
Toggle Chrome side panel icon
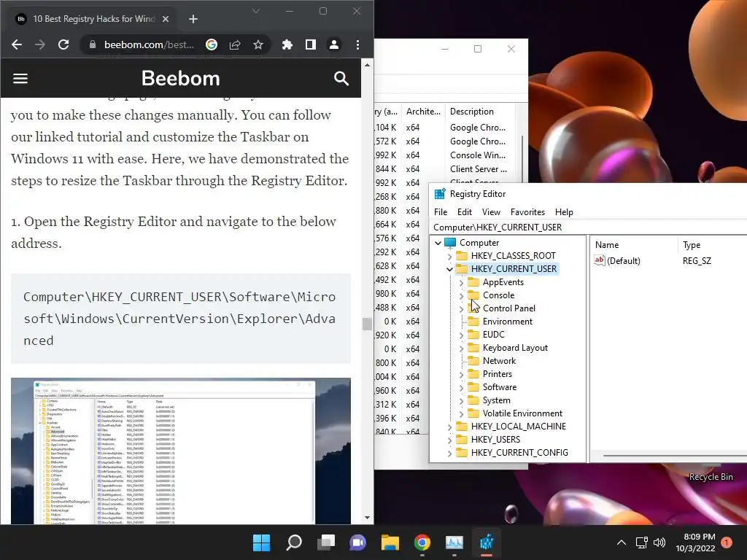click(x=311, y=44)
